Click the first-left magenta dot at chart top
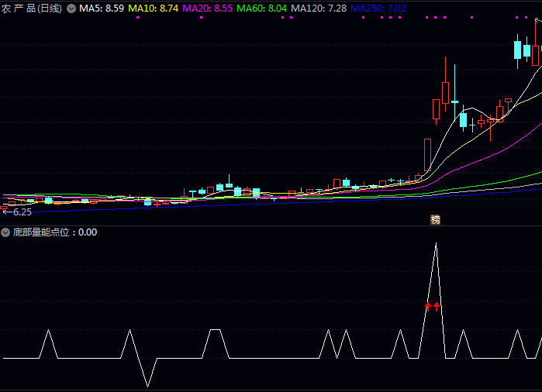This screenshot has width=542, height=392. [137, 17]
